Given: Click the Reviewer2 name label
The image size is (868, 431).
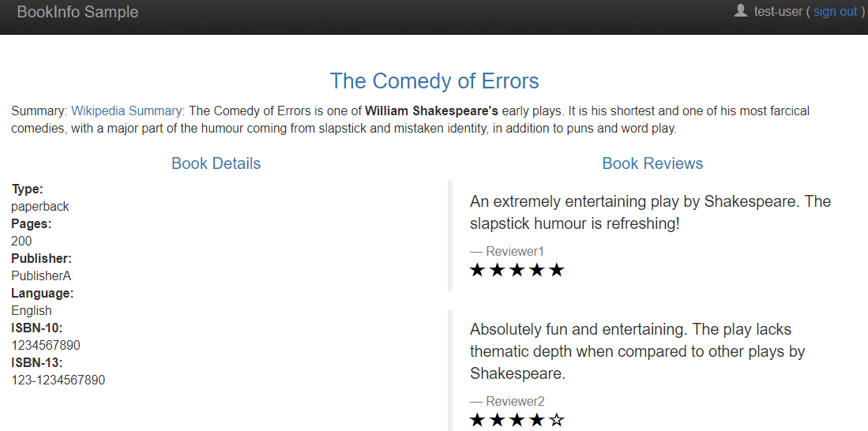Looking at the screenshot, I should [515, 401].
